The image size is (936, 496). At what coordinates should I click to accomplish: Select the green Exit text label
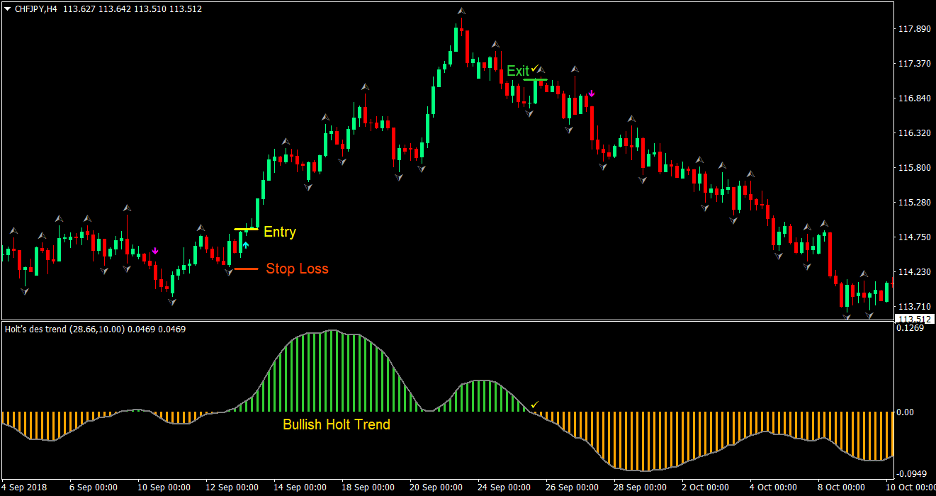pyautogui.click(x=518, y=71)
